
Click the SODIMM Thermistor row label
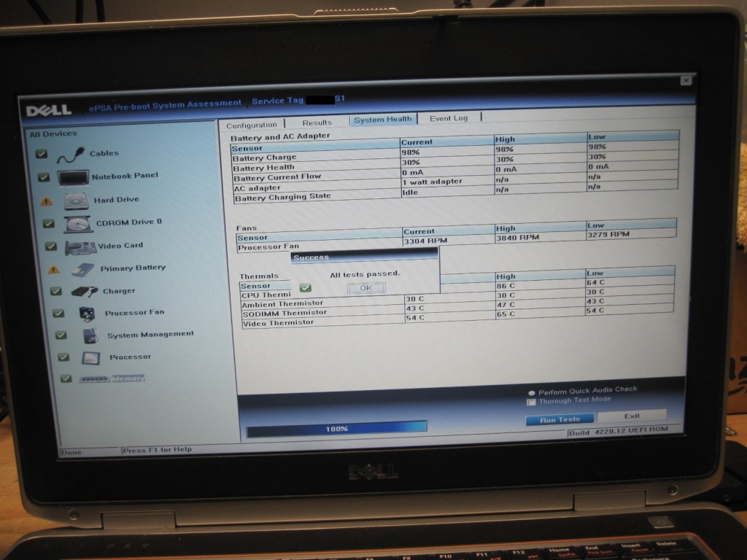(285, 314)
